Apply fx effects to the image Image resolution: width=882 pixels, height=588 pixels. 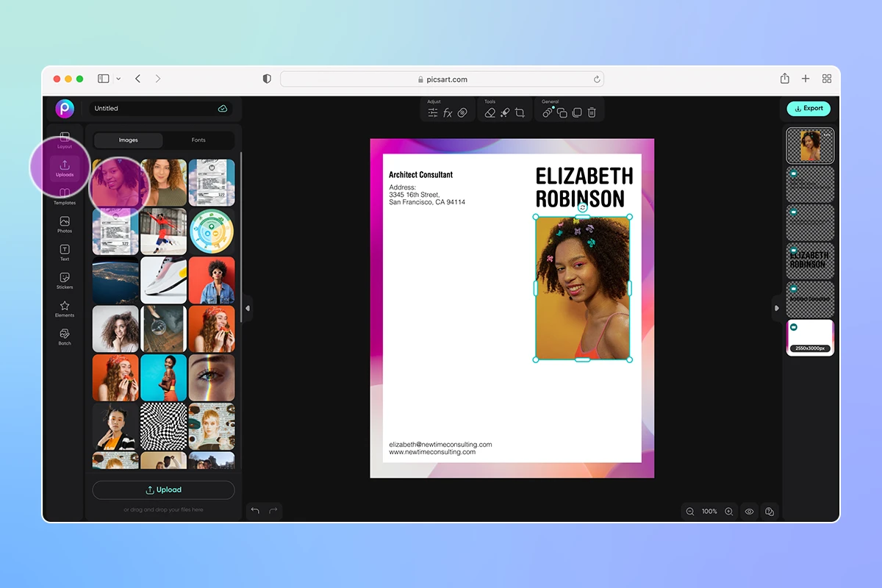(448, 112)
